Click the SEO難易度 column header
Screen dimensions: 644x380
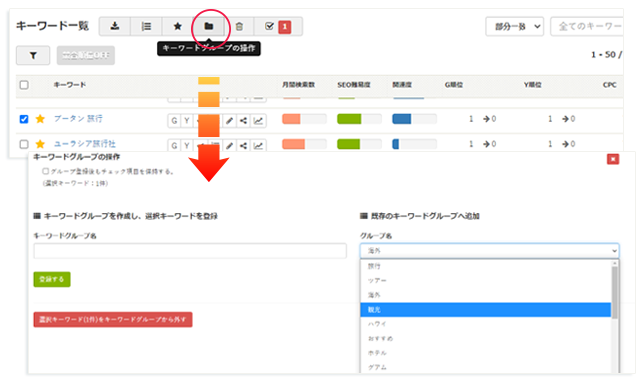point(354,85)
